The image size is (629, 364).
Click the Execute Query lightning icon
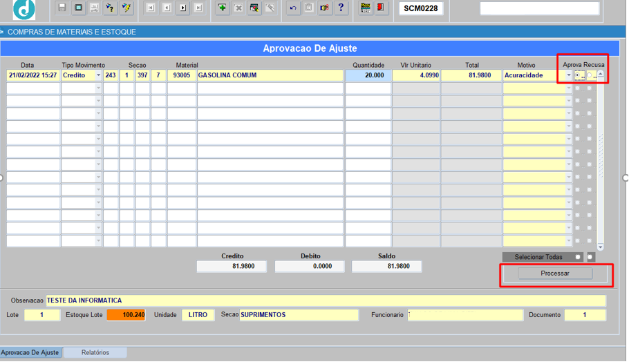126,8
